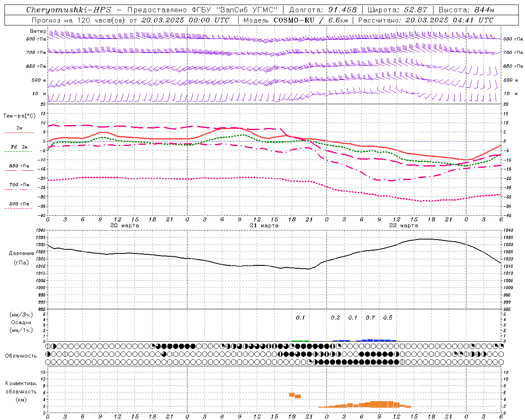The image size is (525, 420).
Task: Click the station title Cheryomushki-HPS
Action: tap(69, 10)
